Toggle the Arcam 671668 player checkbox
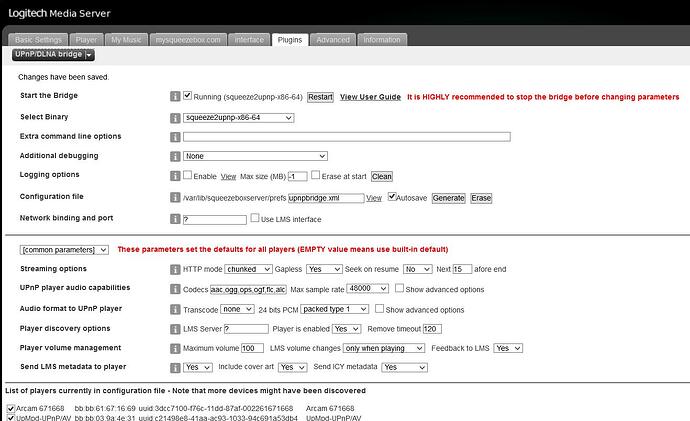Screen dimensions: 690x421 (x=11, y=409)
